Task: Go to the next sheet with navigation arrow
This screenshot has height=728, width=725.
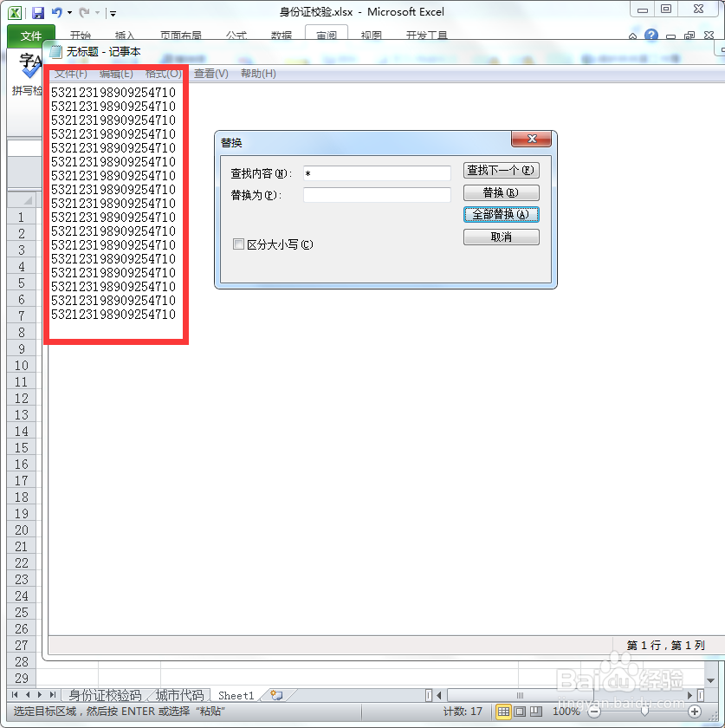Action: click(40, 695)
